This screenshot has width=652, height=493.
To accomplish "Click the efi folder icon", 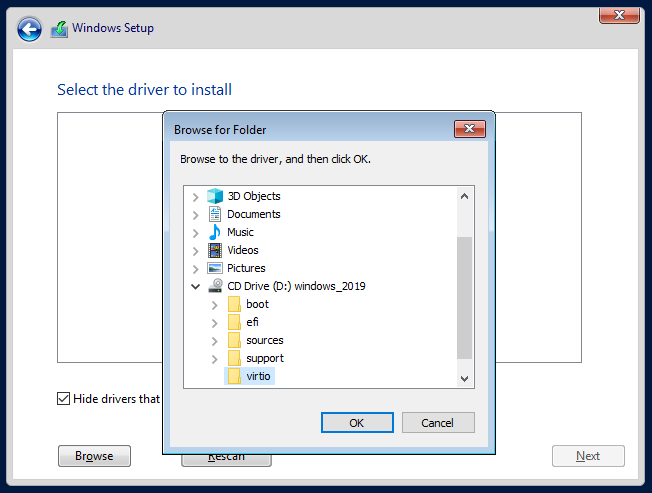I will tap(234, 322).
